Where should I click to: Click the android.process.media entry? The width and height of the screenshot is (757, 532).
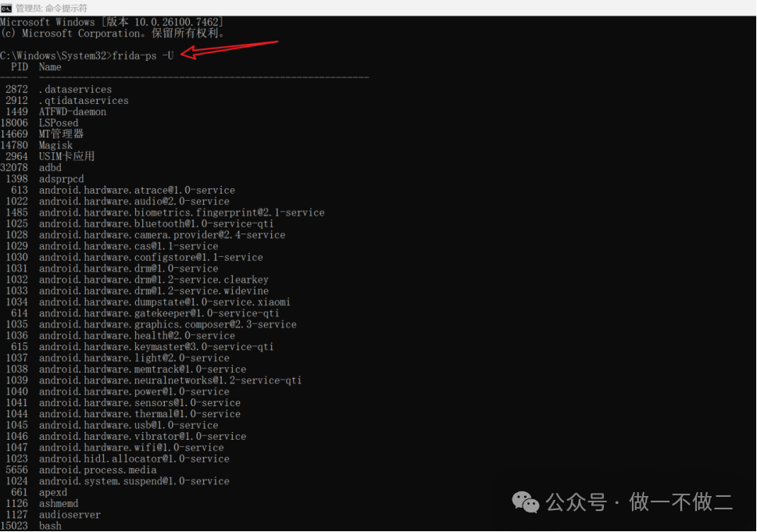pos(98,470)
